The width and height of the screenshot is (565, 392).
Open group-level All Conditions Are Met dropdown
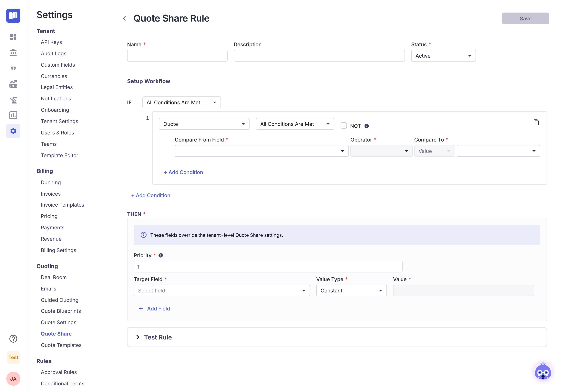[295, 124]
